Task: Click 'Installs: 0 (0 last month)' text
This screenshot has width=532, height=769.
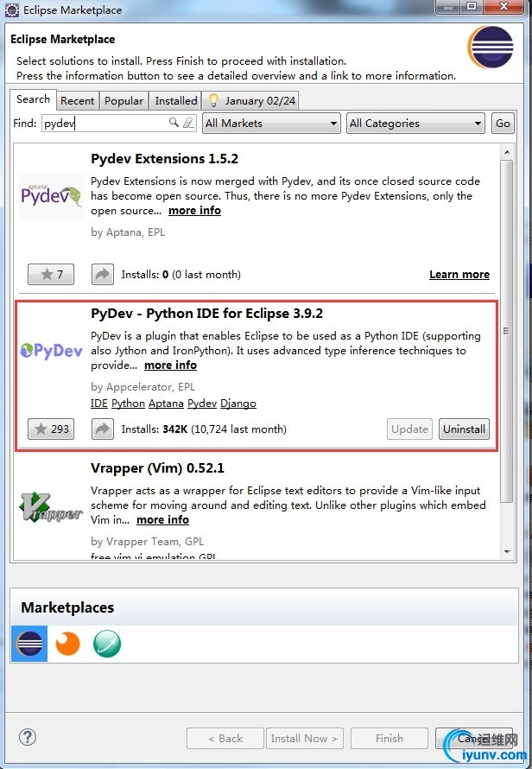Action: pos(180,274)
